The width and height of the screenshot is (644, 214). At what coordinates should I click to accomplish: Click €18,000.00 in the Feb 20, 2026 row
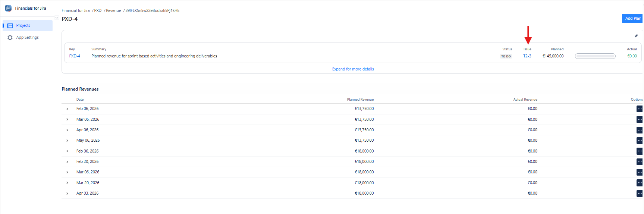(x=364, y=161)
